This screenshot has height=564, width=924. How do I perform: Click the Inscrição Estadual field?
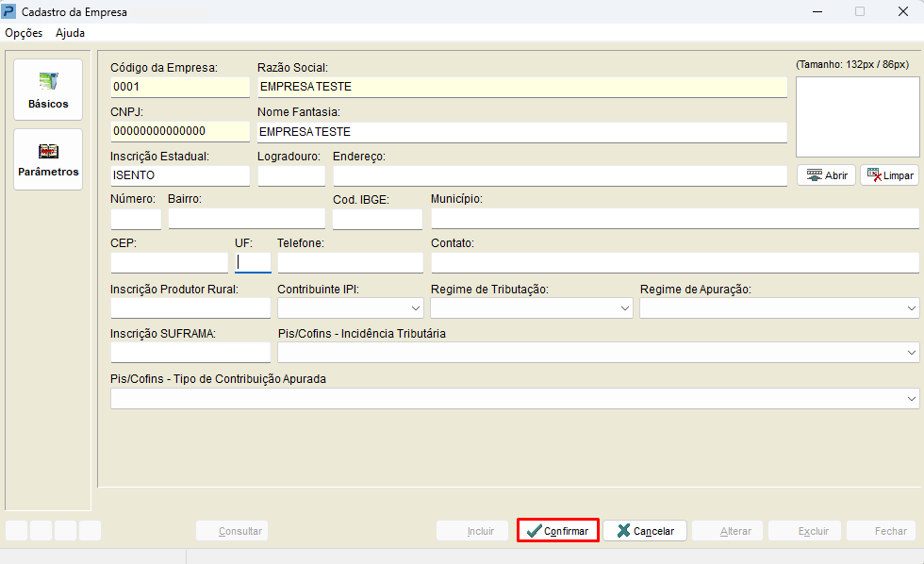click(179, 175)
